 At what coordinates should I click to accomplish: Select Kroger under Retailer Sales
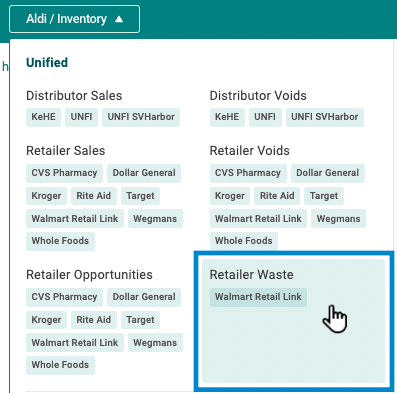(46, 196)
